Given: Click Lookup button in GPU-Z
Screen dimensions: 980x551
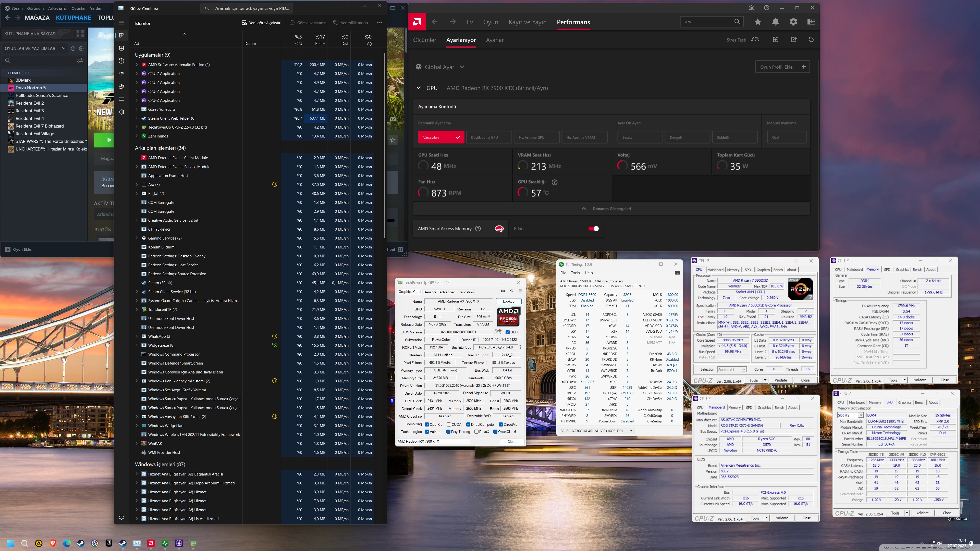Looking at the screenshot, I should coord(509,301).
